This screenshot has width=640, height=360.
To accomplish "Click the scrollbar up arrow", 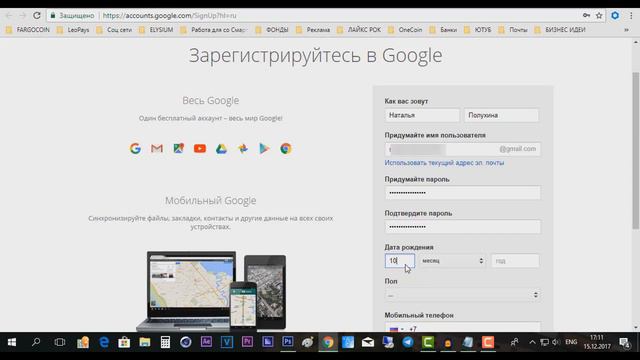I will pos(636,42).
